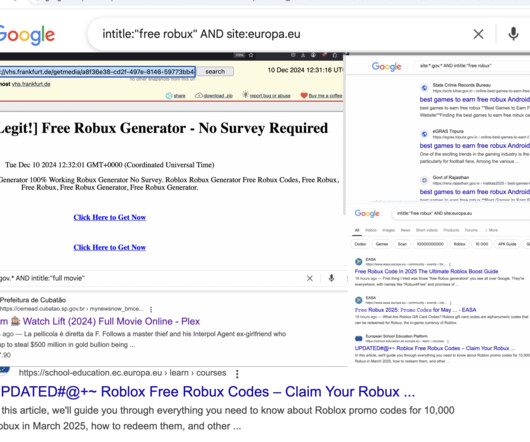Open three-dot menu next to Prefeitura de Cubatão URL

point(151,309)
